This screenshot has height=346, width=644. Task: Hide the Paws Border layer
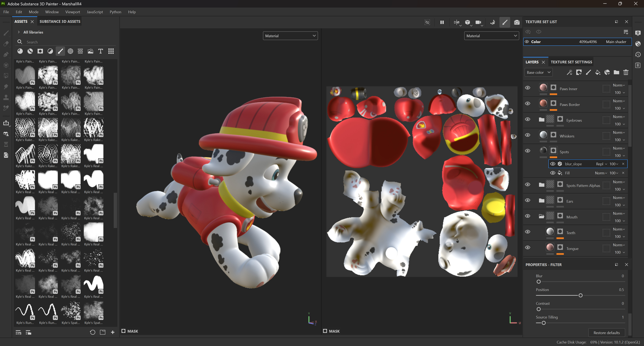[x=527, y=103]
